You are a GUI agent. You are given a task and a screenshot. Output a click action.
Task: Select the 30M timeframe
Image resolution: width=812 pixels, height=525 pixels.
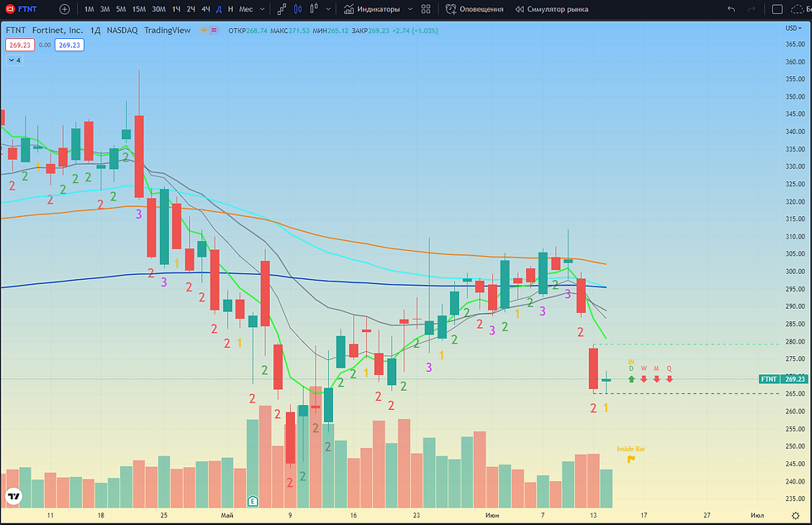[x=158, y=9]
